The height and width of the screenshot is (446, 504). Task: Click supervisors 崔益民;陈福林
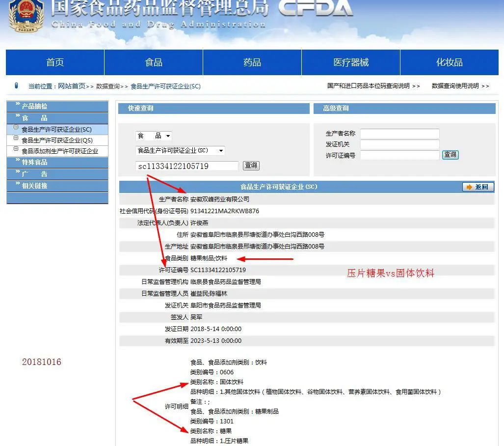(x=209, y=294)
